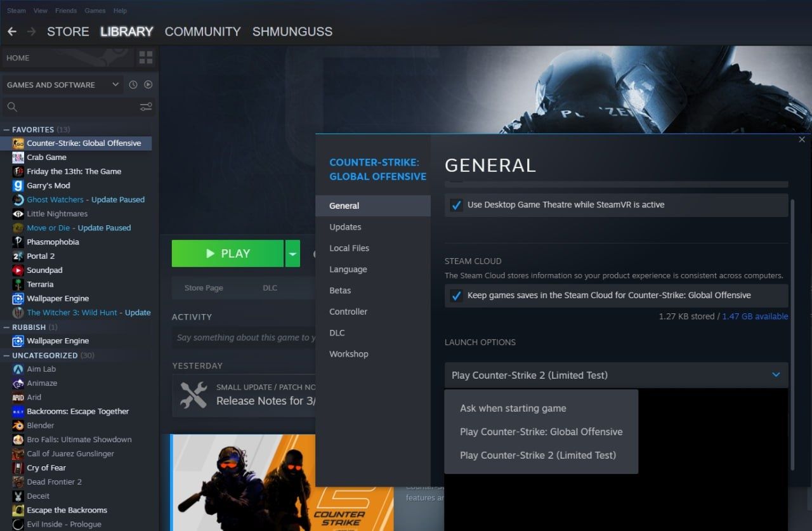Image resolution: width=812 pixels, height=531 pixels.
Task: Click the Cry of Fear icon
Action: [x=18, y=468]
